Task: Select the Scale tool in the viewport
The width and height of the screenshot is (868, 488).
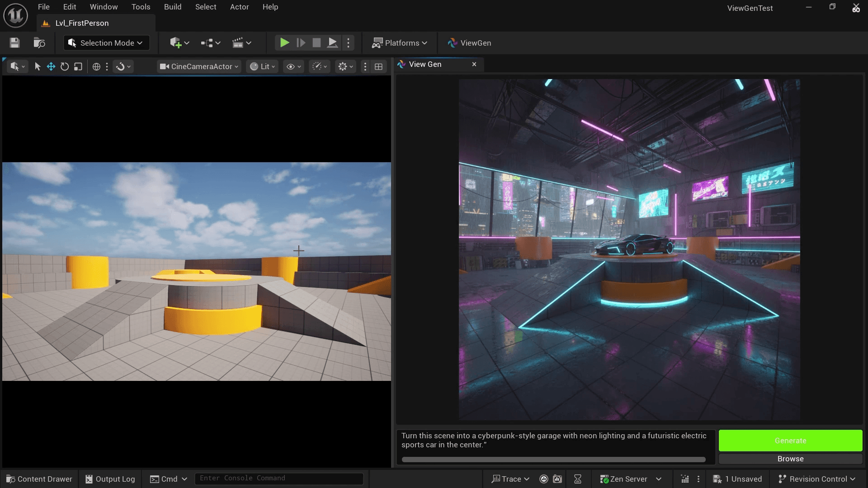Action: click(78, 66)
